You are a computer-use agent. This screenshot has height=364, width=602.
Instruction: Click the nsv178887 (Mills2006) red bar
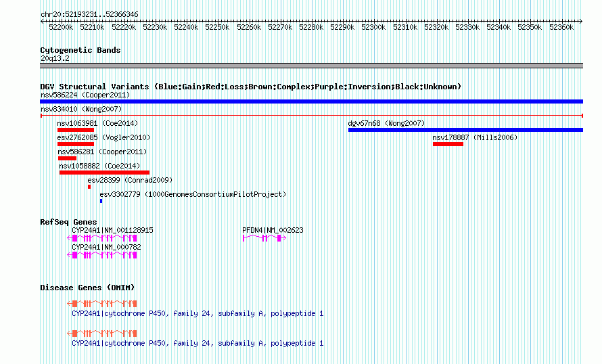coord(448,144)
